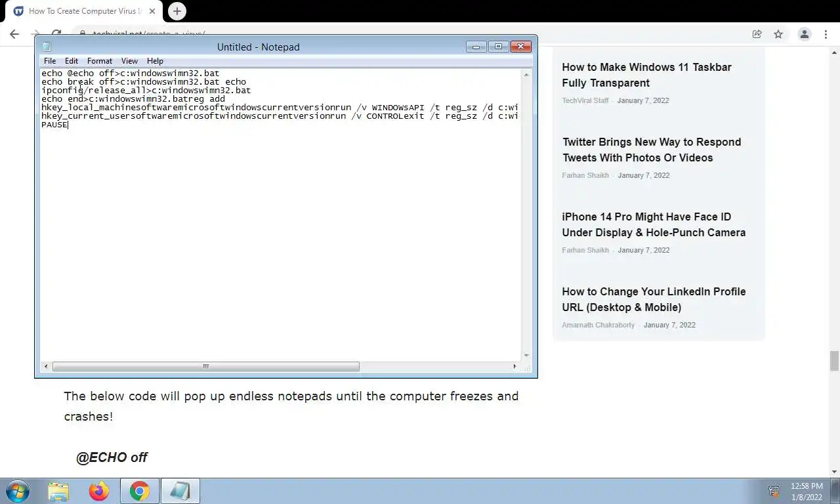
Task: Click the network tray icon
Action: pos(774,491)
